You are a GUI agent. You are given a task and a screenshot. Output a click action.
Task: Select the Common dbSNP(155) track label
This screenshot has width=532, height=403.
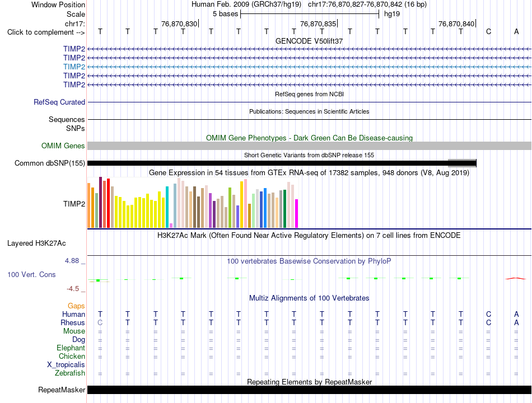pyautogui.click(x=50, y=163)
